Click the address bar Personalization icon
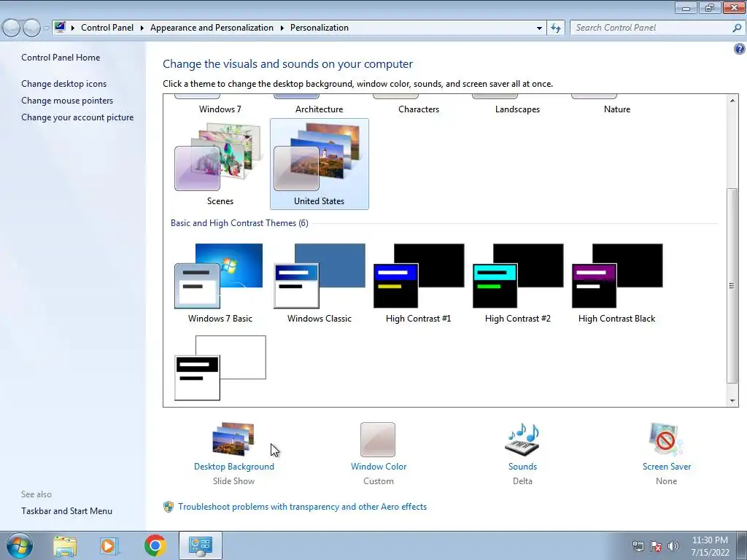The height and width of the screenshot is (560, 747). coord(60,27)
